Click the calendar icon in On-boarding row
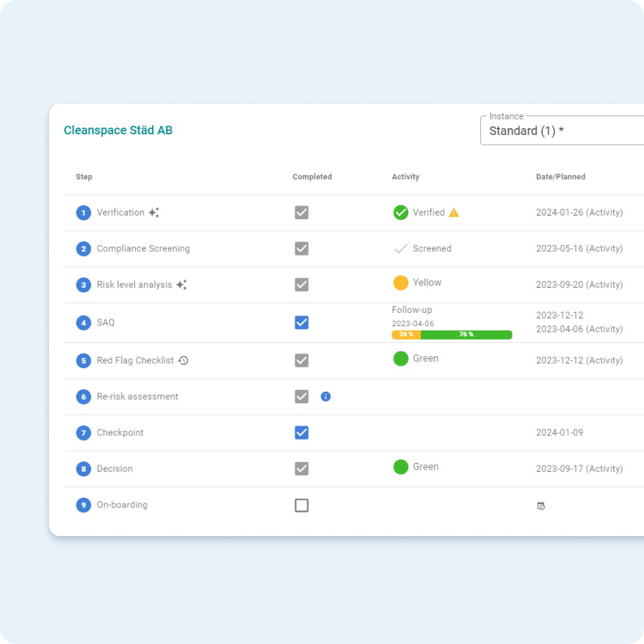 click(540, 505)
